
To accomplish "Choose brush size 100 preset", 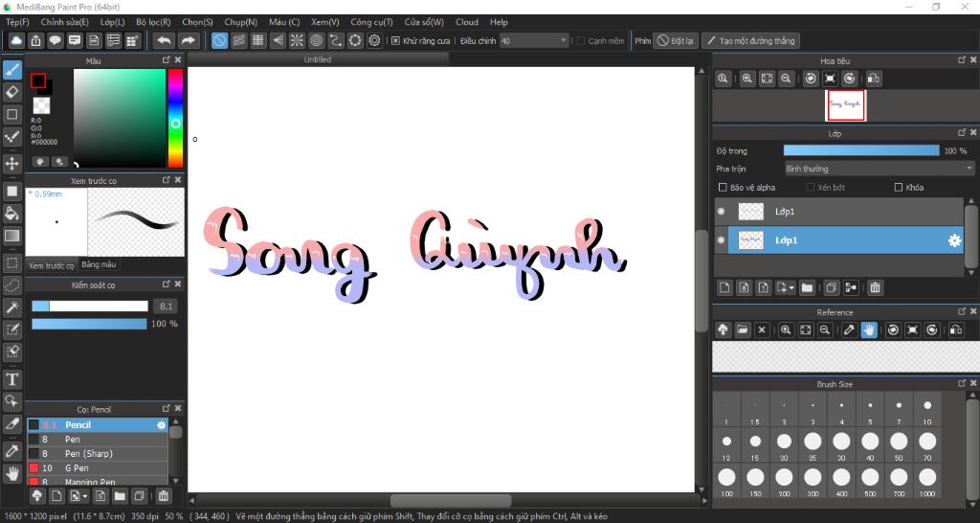I will [726, 482].
